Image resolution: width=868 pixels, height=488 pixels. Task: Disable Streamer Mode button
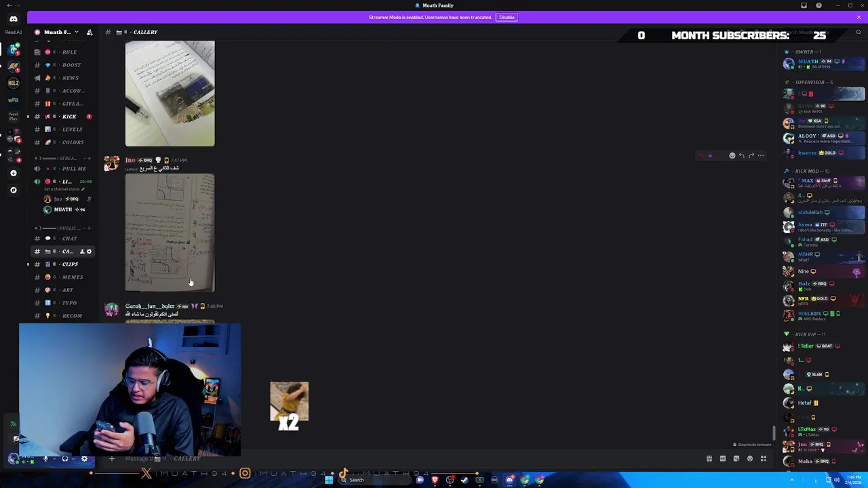[x=507, y=17]
